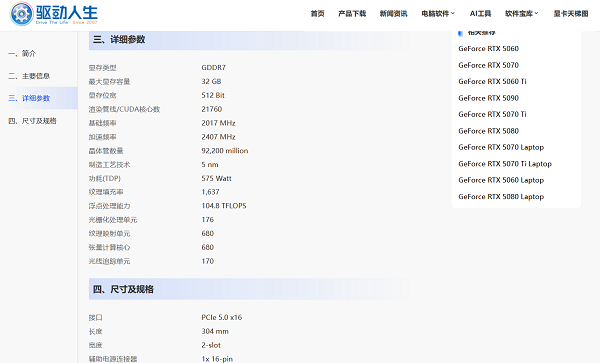The image size is (600, 363).
Task: Click the GDDR7 memory type value
Action: point(214,68)
